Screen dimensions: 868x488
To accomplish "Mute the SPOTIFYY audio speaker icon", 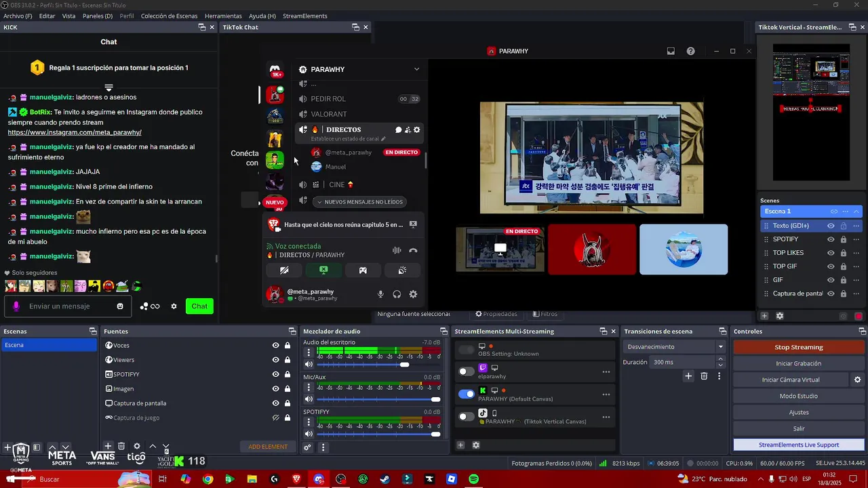I will 309,434.
